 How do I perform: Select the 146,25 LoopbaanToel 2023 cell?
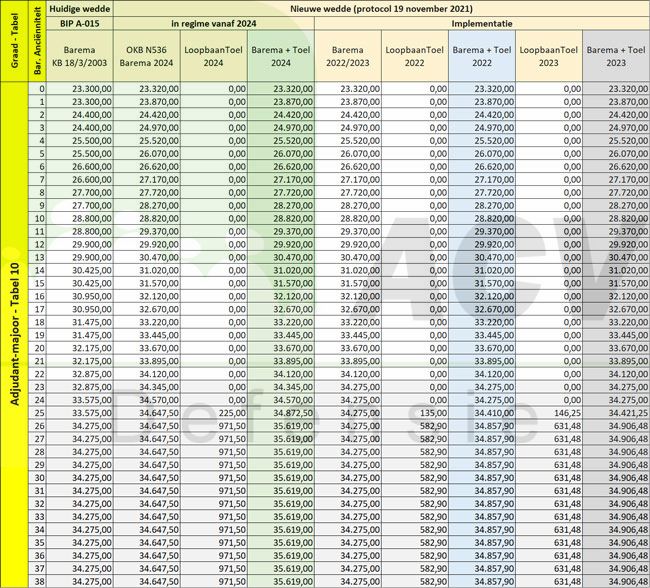click(549, 413)
